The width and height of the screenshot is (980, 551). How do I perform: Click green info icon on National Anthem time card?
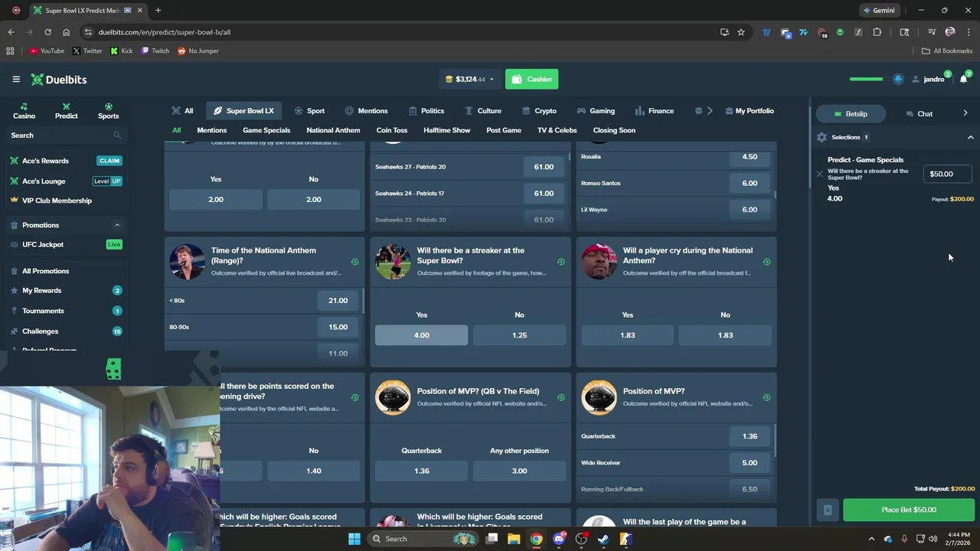(x=354, y=262)
